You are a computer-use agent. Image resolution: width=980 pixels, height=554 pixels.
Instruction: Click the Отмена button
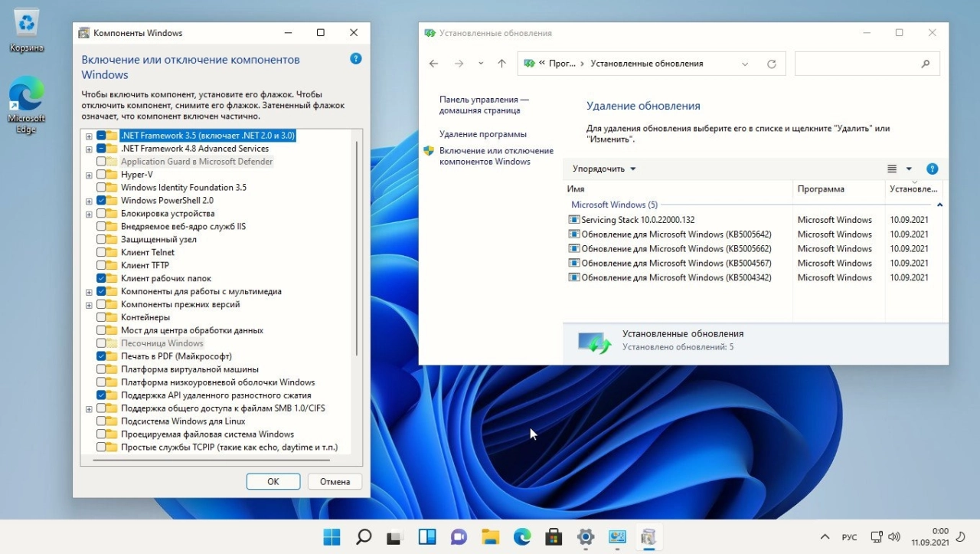(x=335, y=481)
